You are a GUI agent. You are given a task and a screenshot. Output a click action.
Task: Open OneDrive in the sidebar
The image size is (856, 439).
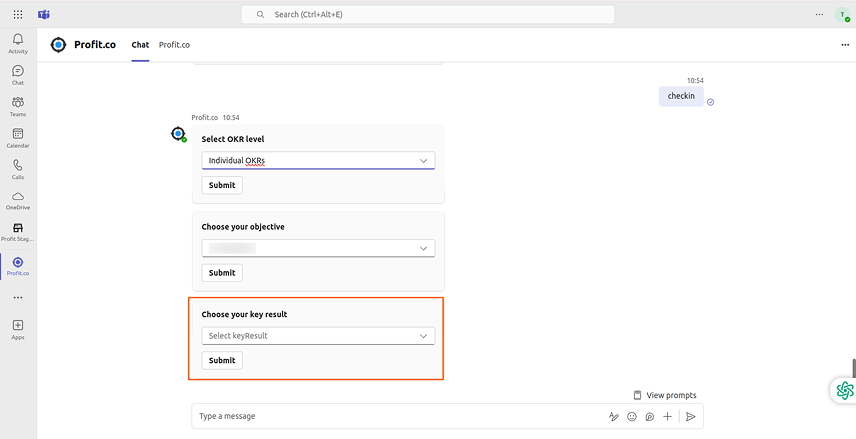(18, 200)
